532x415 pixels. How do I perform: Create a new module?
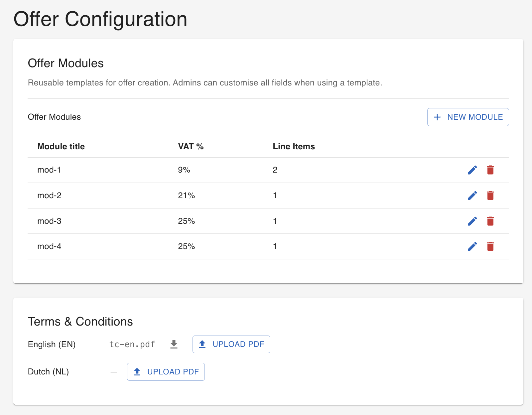tap(468, 117)
